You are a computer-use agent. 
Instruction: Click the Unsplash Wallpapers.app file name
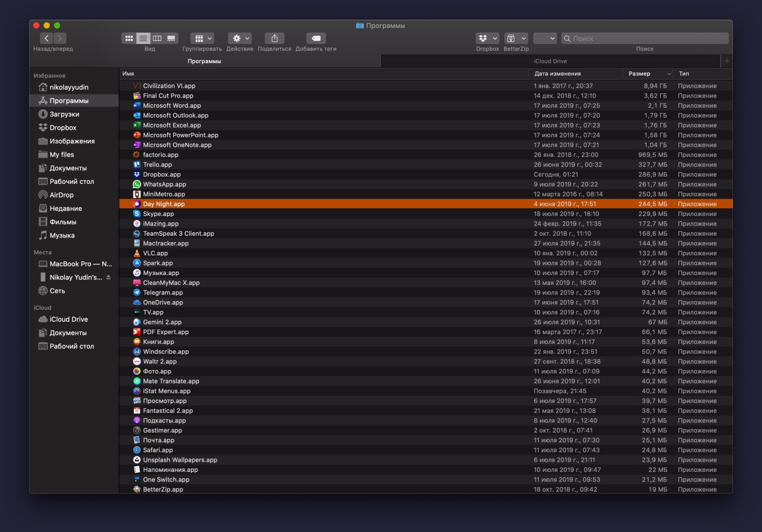point(180,460)
